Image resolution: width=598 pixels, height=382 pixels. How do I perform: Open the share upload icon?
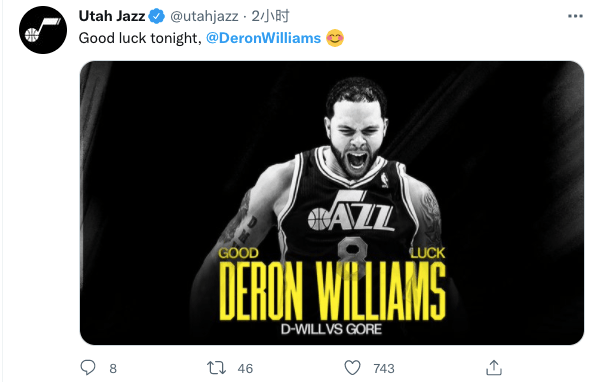pos(494,368)
